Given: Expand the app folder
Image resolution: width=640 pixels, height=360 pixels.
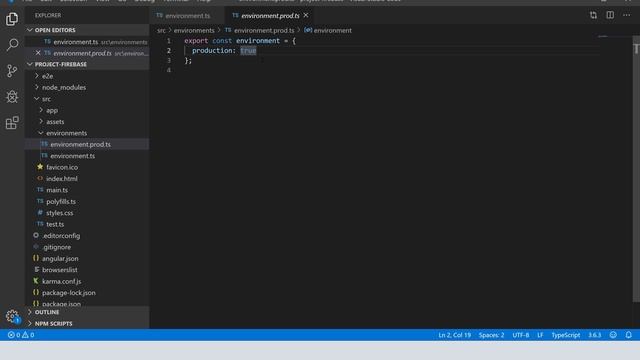Looking at the screenshot, I should (87, 110).
